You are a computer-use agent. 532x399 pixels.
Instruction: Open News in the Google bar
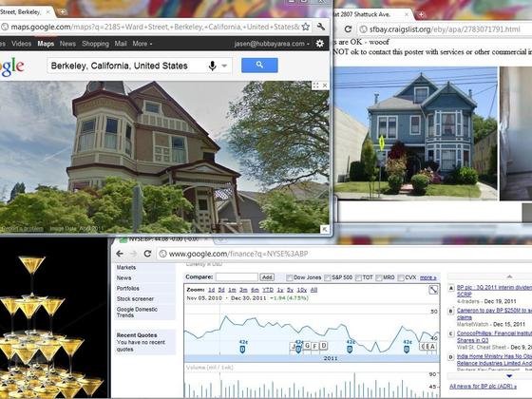67,44
